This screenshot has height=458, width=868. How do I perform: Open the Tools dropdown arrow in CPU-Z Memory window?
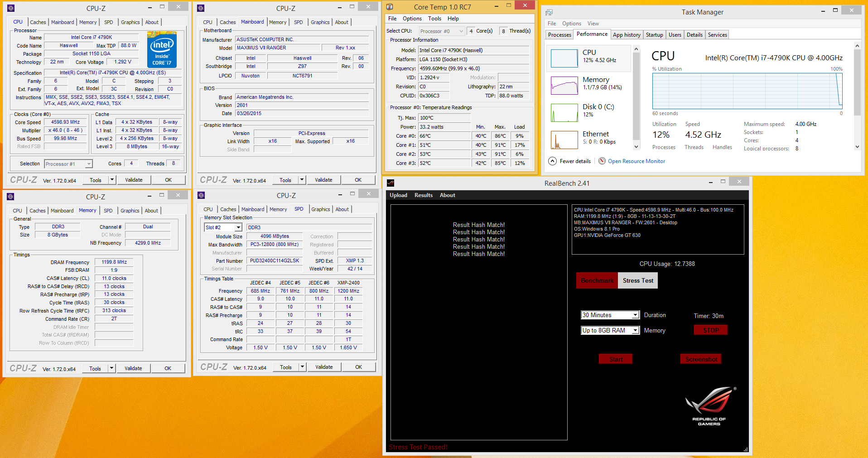tap(111, 368)
